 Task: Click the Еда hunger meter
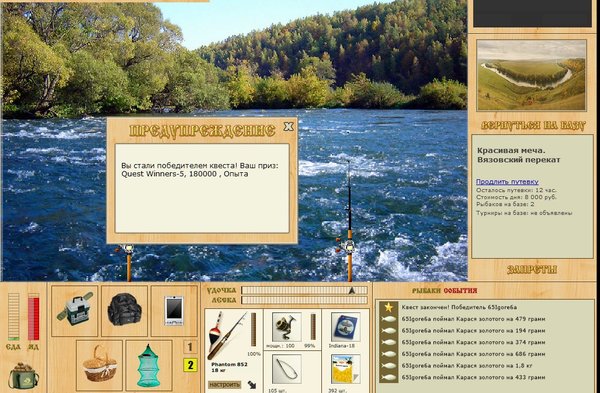coord(13,317)
